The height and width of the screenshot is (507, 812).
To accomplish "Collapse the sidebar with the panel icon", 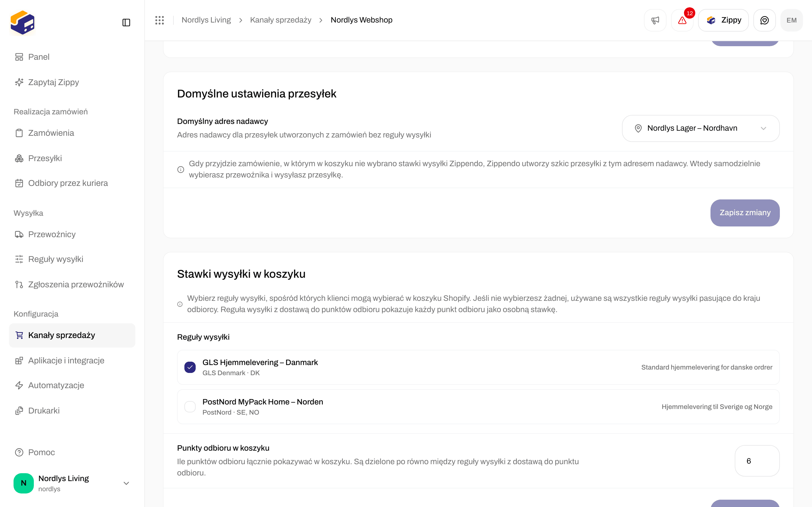I will [126, 23].
